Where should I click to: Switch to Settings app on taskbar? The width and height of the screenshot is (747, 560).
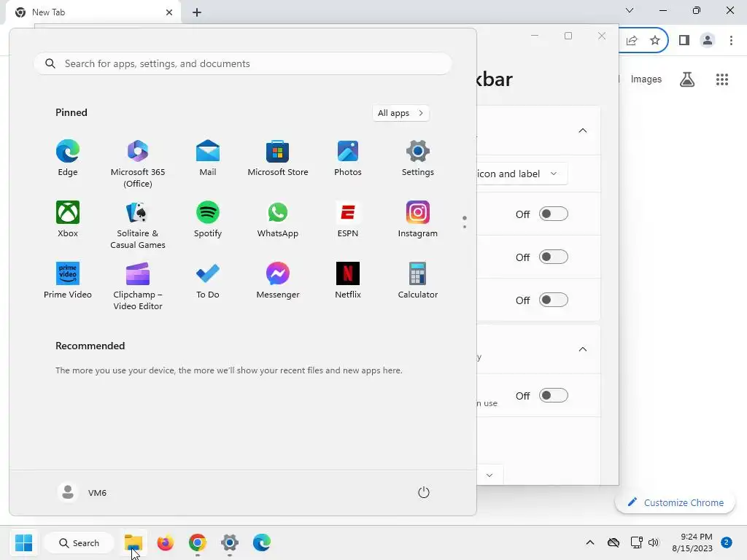[x=229, y=542]
